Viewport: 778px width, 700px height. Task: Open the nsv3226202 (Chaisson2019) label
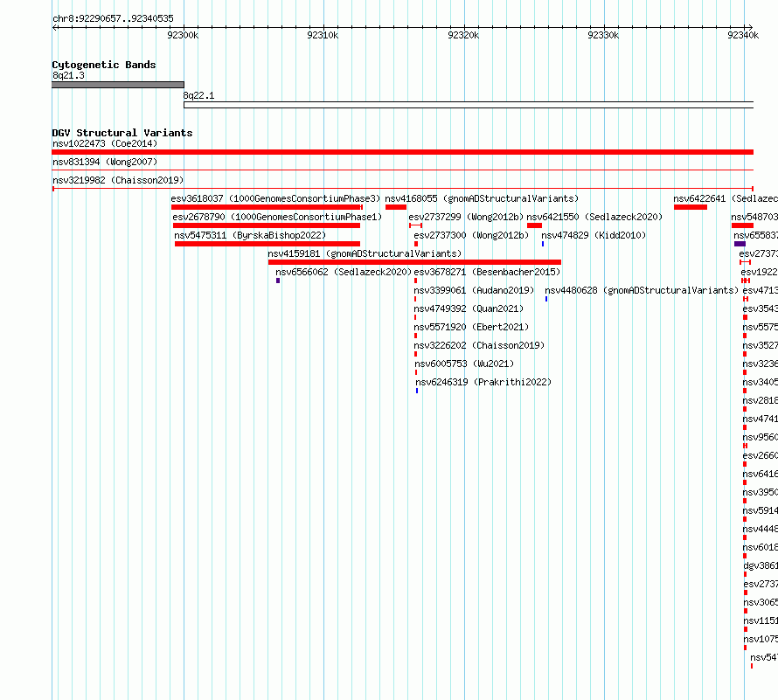(x=479, y=345)
